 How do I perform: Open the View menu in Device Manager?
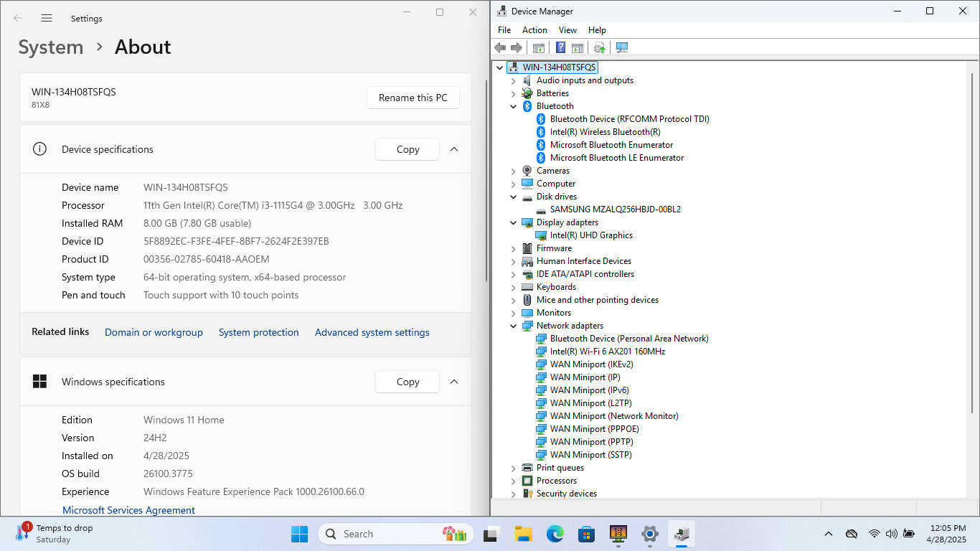[567, 30]
